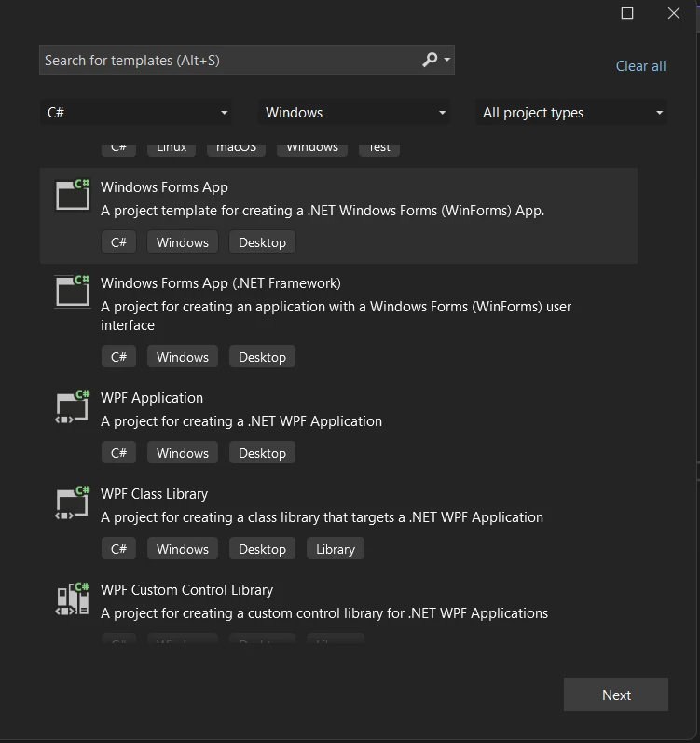700x743 pixels.
Task: Maximize the dialog window
Action: pos(627,13)
